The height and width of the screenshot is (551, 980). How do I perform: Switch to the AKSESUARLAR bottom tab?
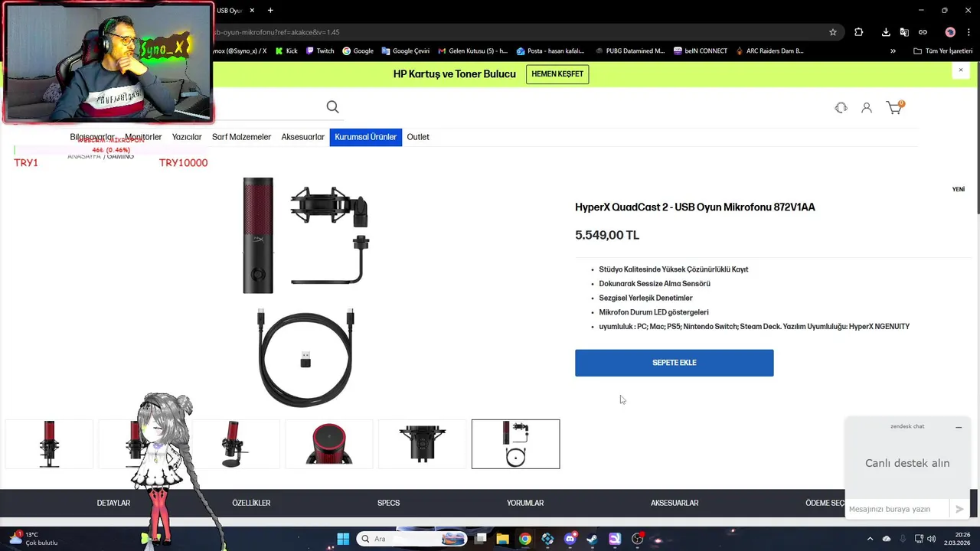pos(675,503)
